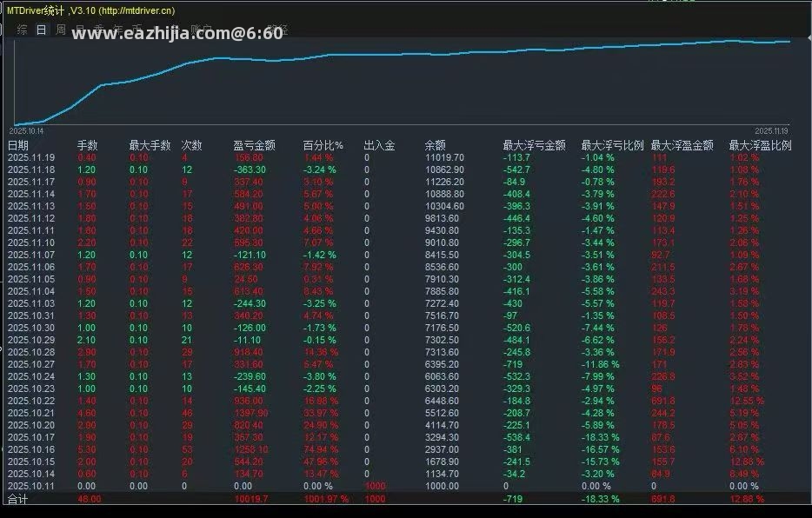The width and height of the screenshot is (812, 518).
Task: Click the 出入金 column header
Action: pyautogui.click(x=379, y=145)
